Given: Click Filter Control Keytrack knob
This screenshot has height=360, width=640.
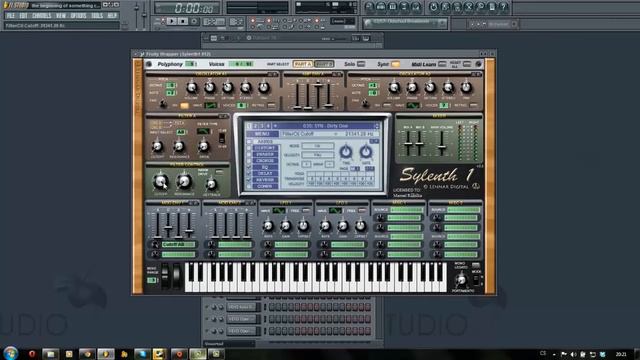Looking at the screenshot, I should pyautogui.click(x=211, y=184).
